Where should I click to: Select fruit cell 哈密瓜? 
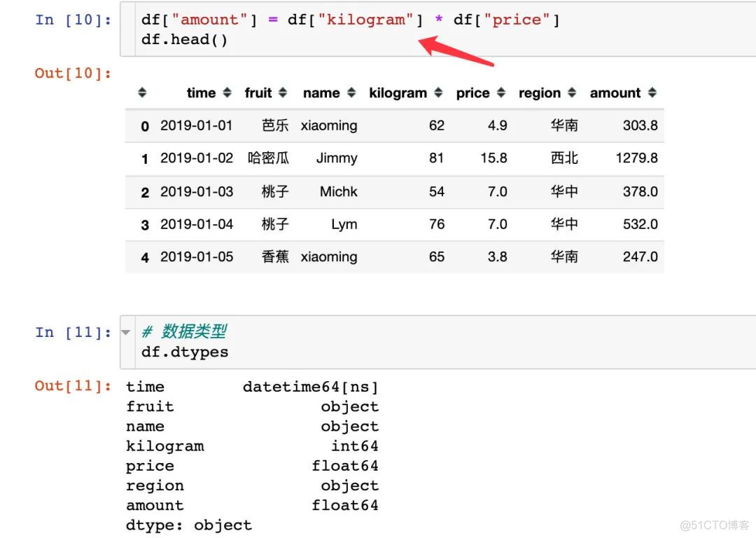coord(269,158)
